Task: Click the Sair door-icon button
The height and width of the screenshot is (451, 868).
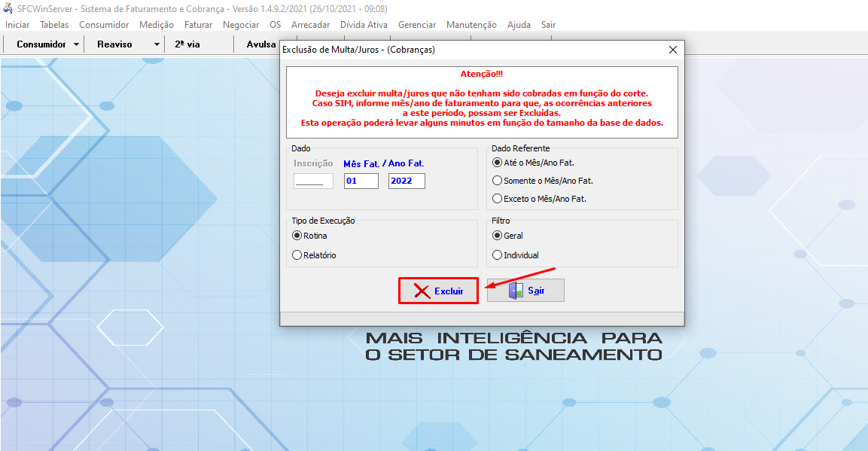Action: point(525,291)
